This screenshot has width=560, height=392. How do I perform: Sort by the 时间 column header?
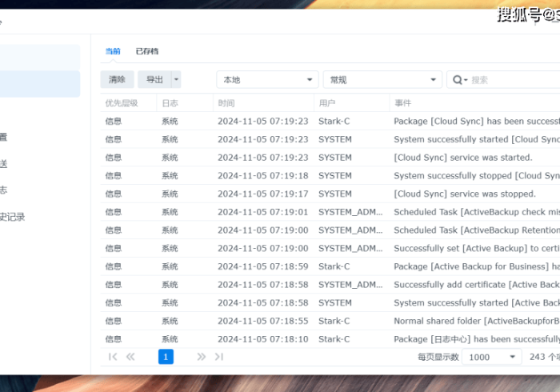coord(226,103)
